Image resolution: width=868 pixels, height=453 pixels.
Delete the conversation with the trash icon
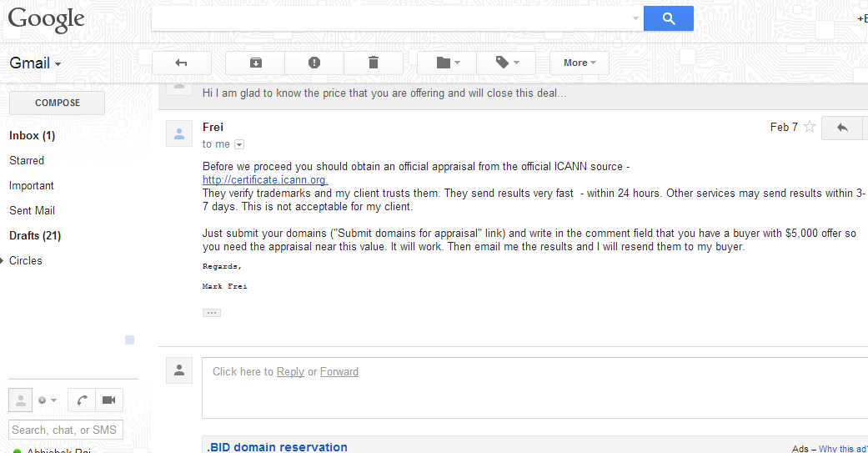point(374,63)
